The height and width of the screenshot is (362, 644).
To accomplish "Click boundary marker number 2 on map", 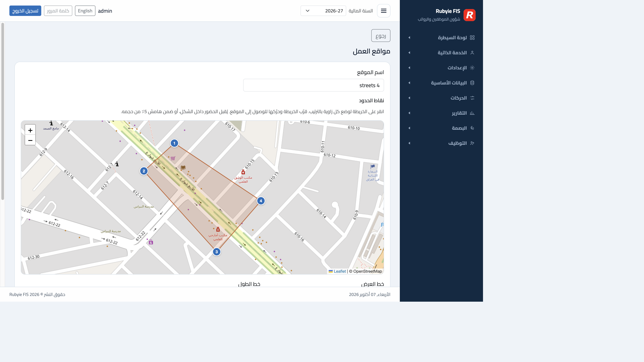I will click(x=144, y=171).
